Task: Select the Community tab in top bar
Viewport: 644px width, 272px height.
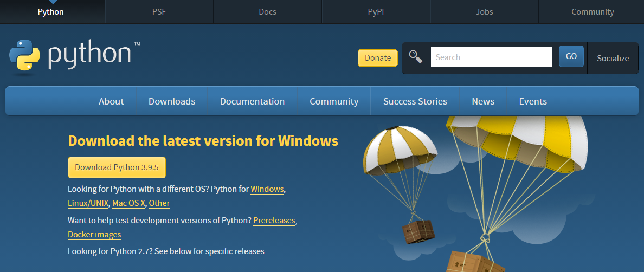Action: (593, 12)
